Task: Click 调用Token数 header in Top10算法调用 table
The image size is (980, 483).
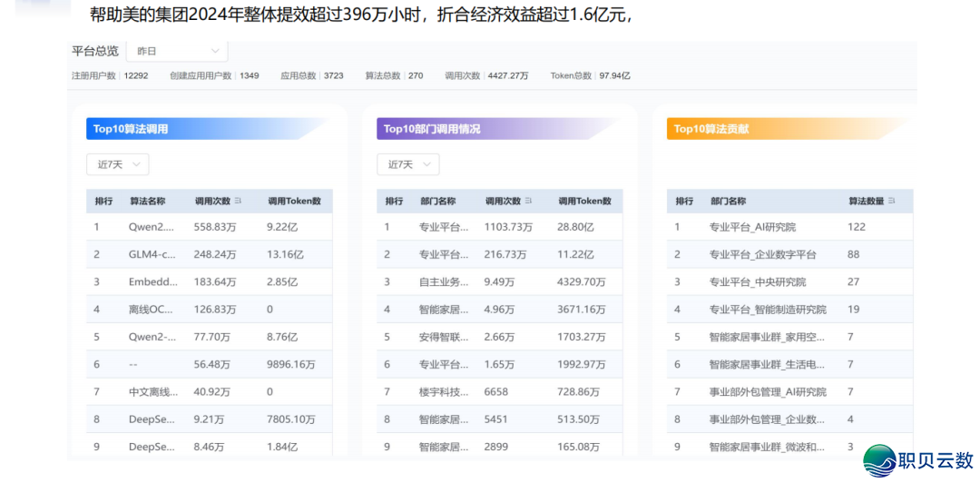Action: pyautogui.click(x=294, y=202)
